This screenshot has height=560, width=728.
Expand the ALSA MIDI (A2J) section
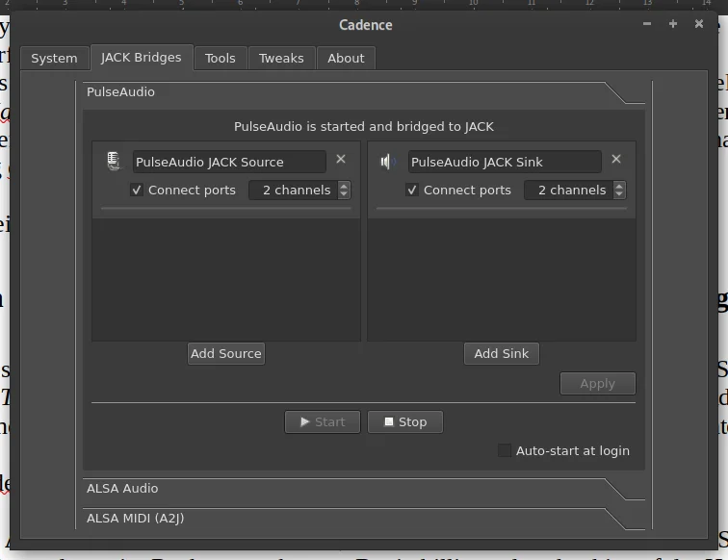(x=364, y=519)
